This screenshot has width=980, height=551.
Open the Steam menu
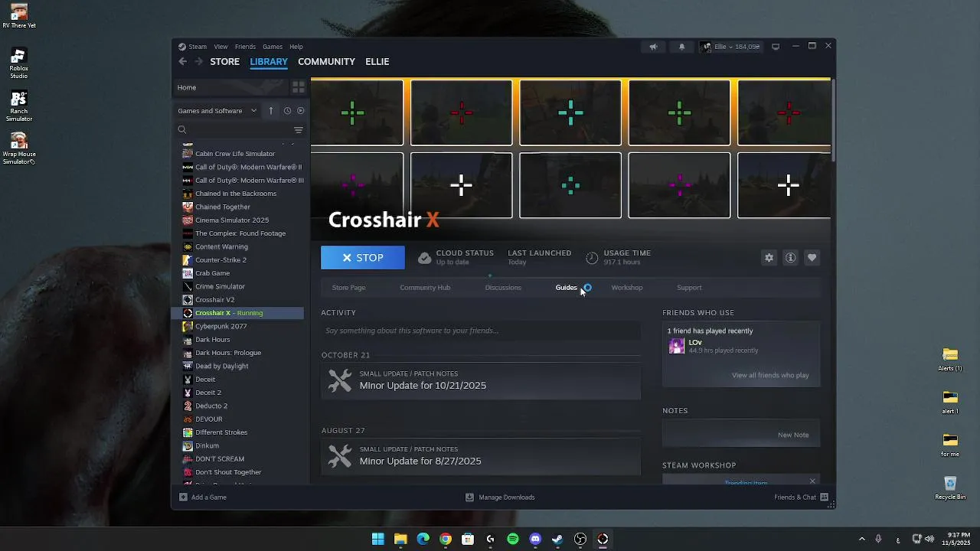tap(198, 47)
